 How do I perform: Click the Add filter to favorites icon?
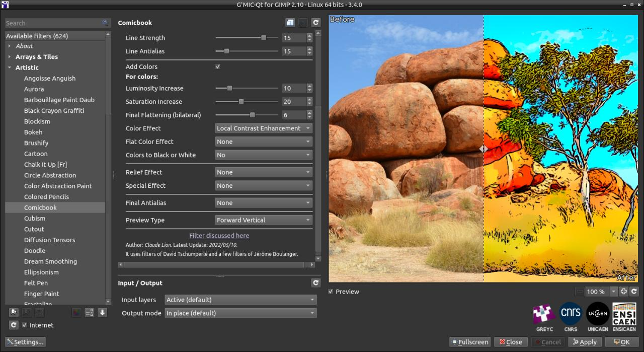click(x=13, y=312)
